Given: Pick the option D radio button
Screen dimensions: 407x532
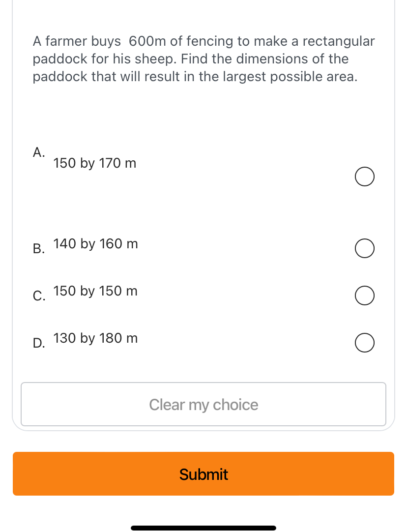Looking at the screenshot, I should coord(364,343).
